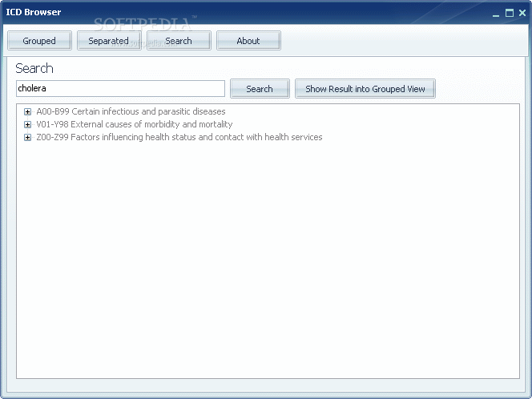Expand the V01-Y98 External causes node
The image size is (532, 399).
coord(27,124)
